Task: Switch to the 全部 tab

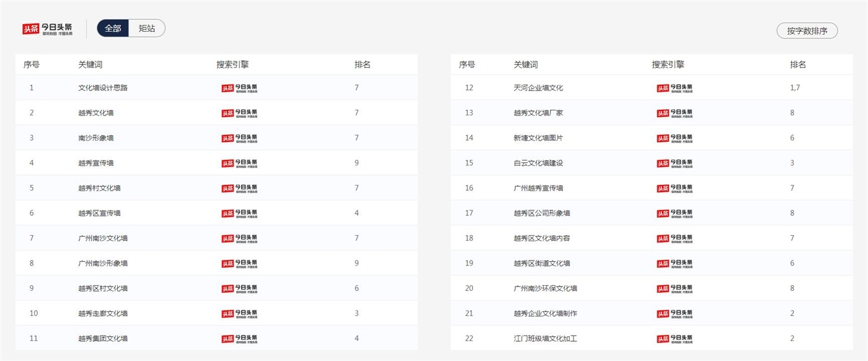Action: tap(113, 29)
